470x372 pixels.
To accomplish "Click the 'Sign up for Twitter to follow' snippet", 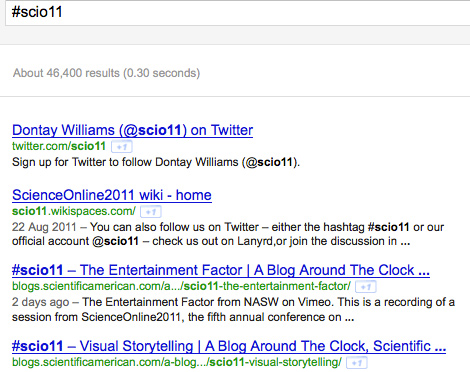I will pyautogui.click(x=156, y=162).
